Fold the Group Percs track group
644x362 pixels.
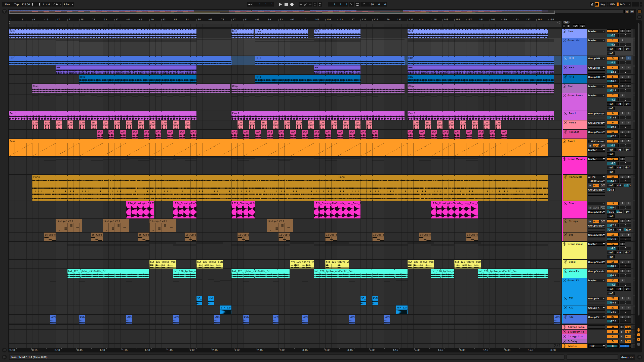tap(565, 96)
